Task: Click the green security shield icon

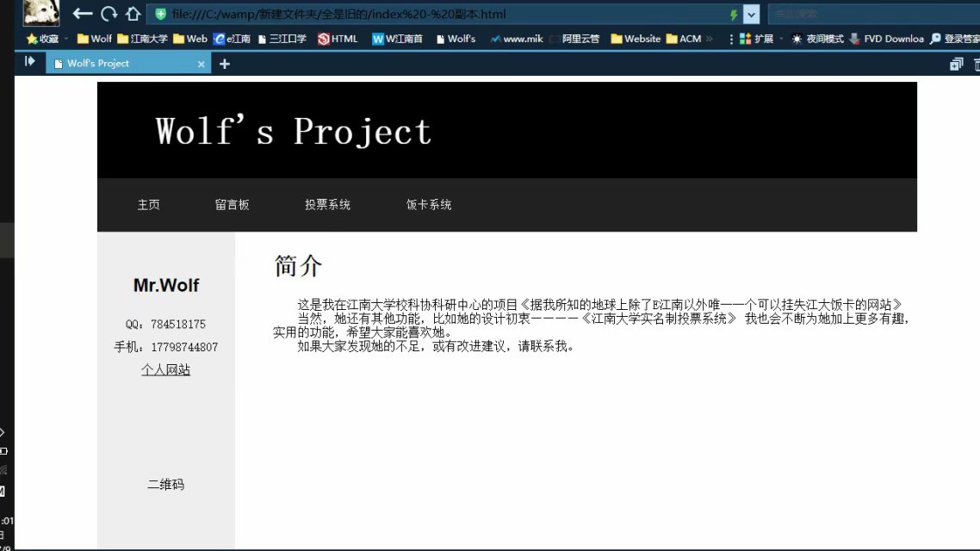Action: pos(160,15)
